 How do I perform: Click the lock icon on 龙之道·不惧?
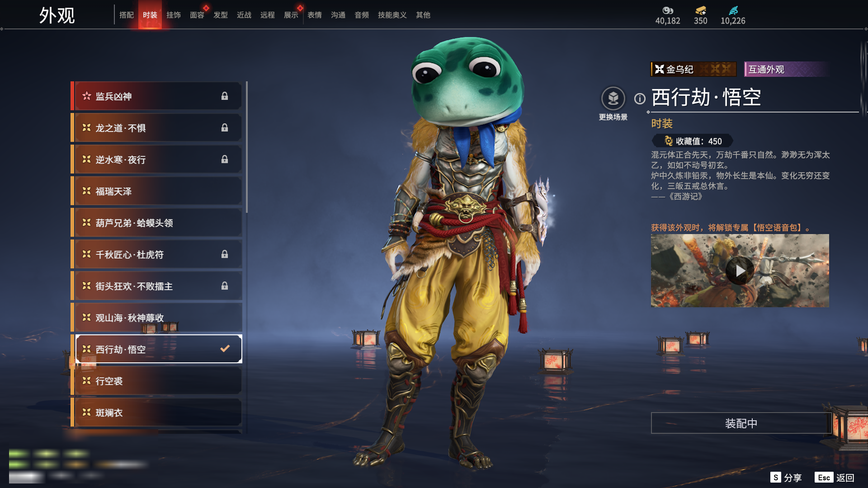click(x=225, y=127)
